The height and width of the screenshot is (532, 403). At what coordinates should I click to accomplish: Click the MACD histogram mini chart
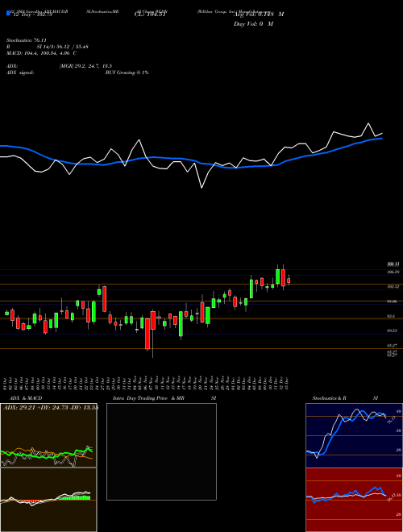coord(48,500)
